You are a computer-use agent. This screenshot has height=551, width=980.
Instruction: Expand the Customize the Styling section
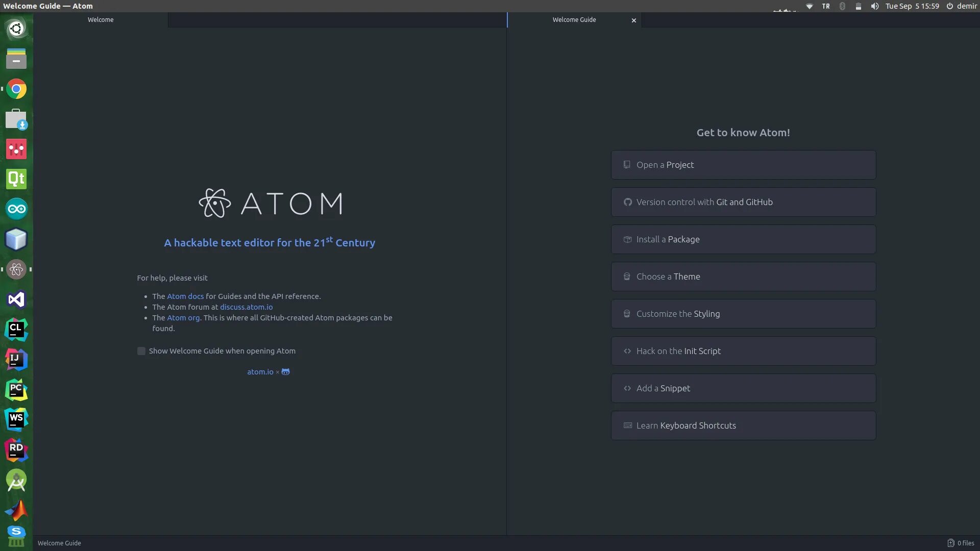pyautogui.click(x=743, y=314)
